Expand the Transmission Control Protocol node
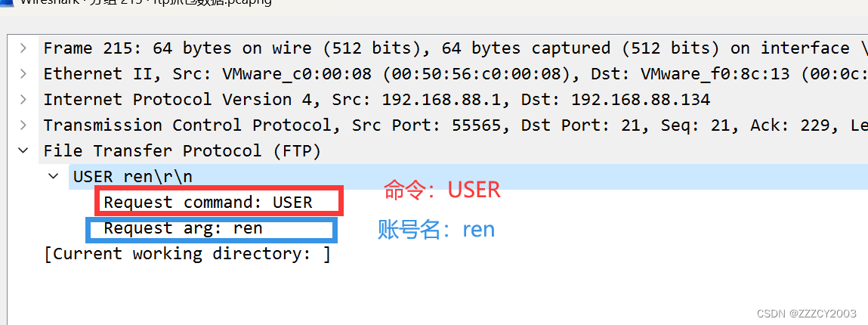Viewport: 868px width, 325px height. click(24, 125)
